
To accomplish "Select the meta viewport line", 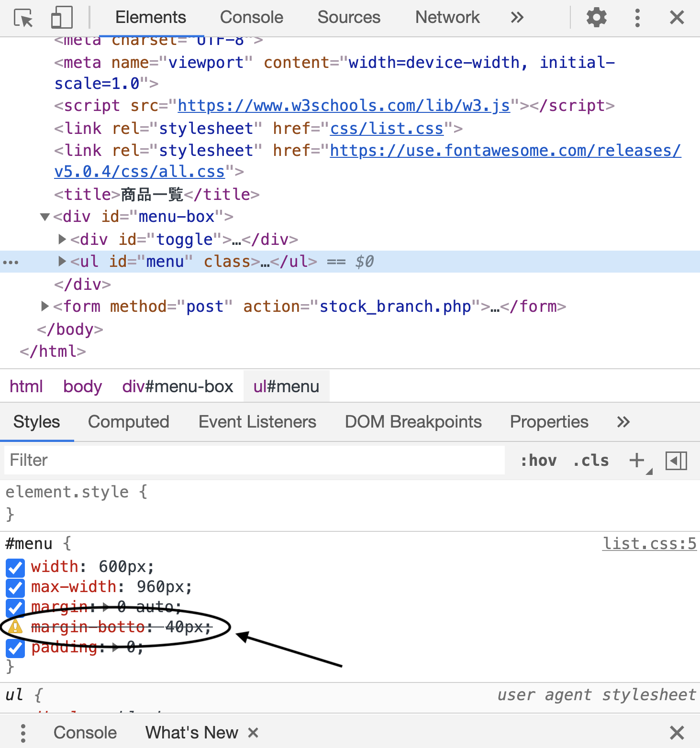I will (334, 73).
